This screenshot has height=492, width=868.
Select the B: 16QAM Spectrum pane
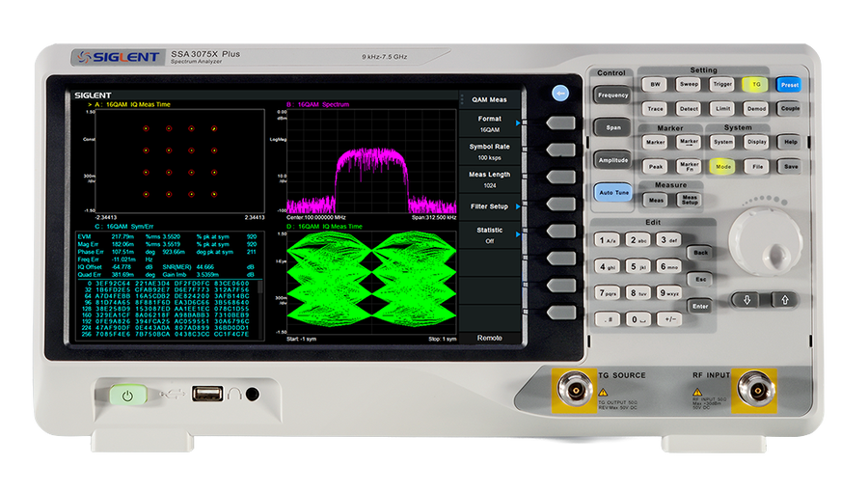tap(371, 160)
